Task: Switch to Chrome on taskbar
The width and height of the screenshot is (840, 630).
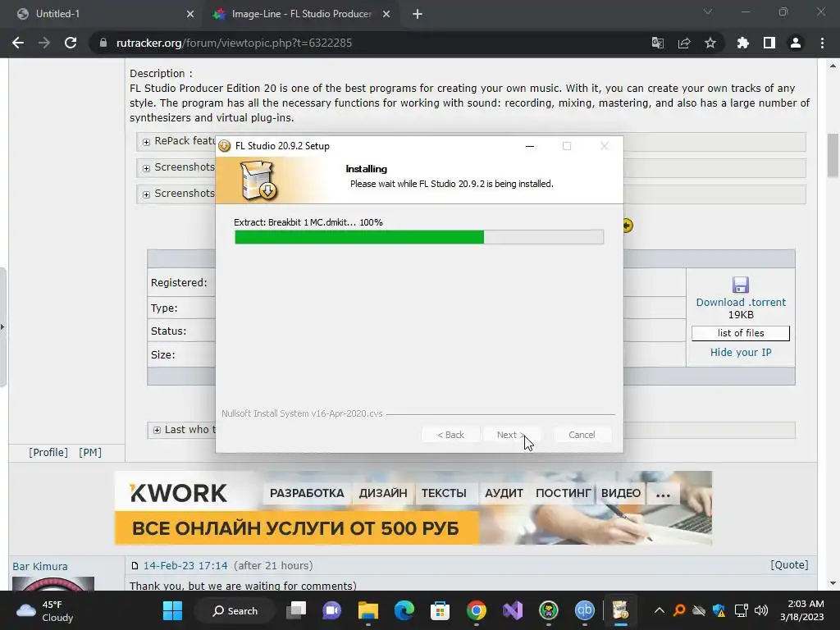Action: point(477,610)
